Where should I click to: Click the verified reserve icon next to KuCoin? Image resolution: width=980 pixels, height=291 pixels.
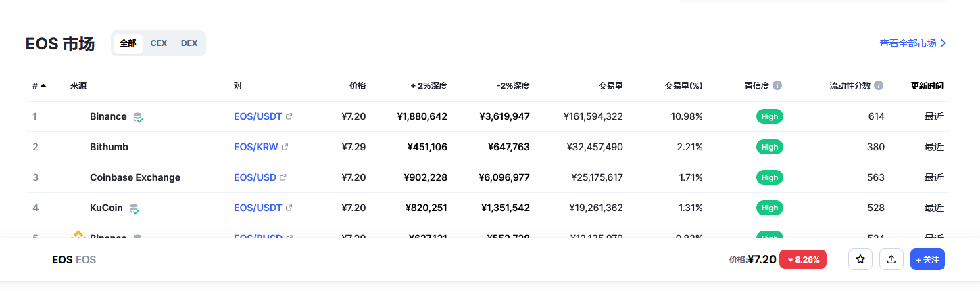point(134,208)
